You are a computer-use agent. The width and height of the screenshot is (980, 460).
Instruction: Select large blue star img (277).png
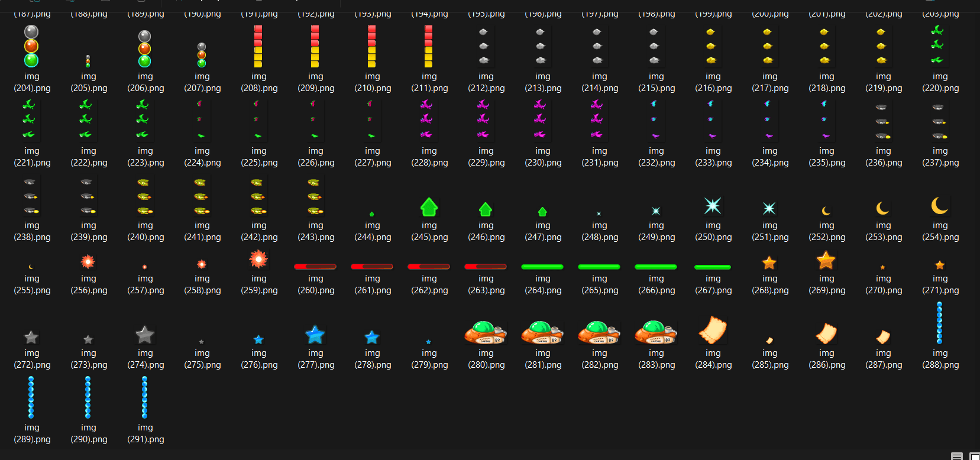315,335
